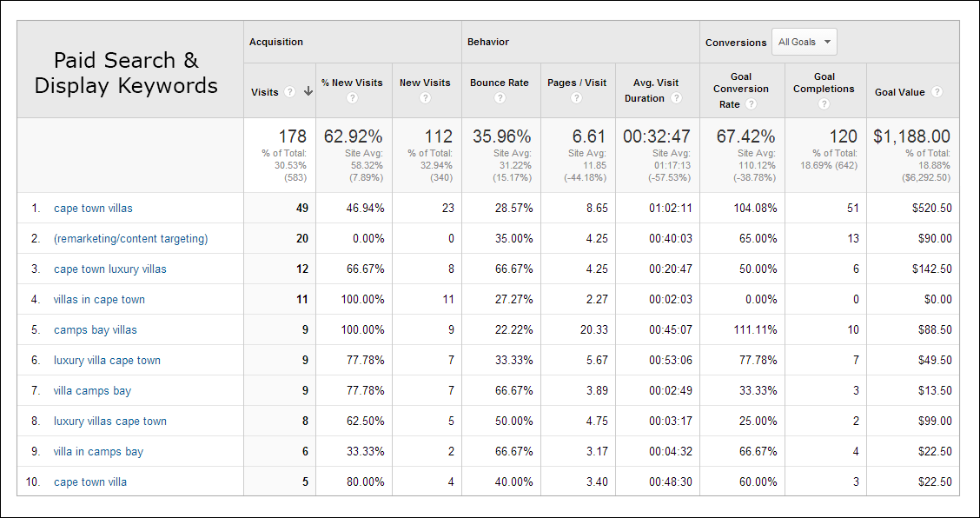Open '(remarketing/content targeting)' keyword link

click(130, 238)
